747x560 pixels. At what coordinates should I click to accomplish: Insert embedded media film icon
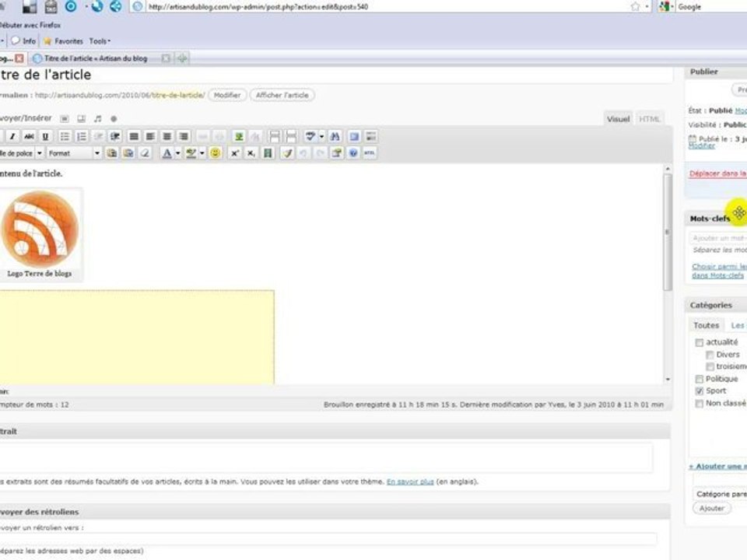[x=268, y=153]
